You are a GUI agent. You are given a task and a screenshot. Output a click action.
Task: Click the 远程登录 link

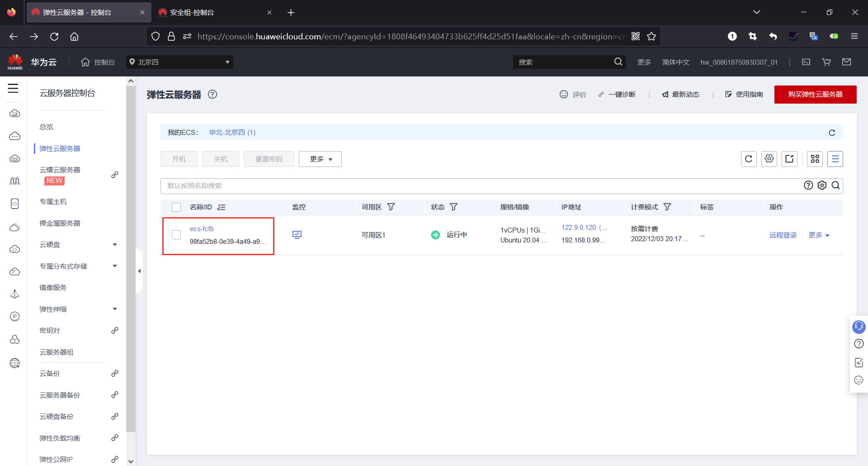coord(783,235)
